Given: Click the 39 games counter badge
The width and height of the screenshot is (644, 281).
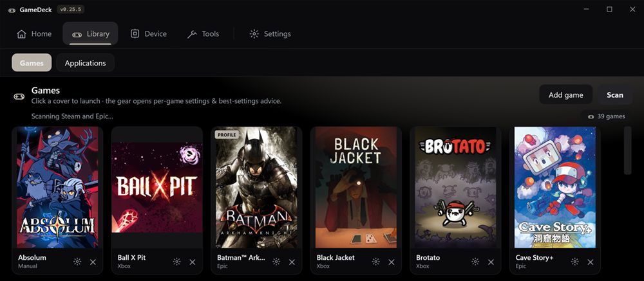Looking at the screenshot, I should coord(607,116).
